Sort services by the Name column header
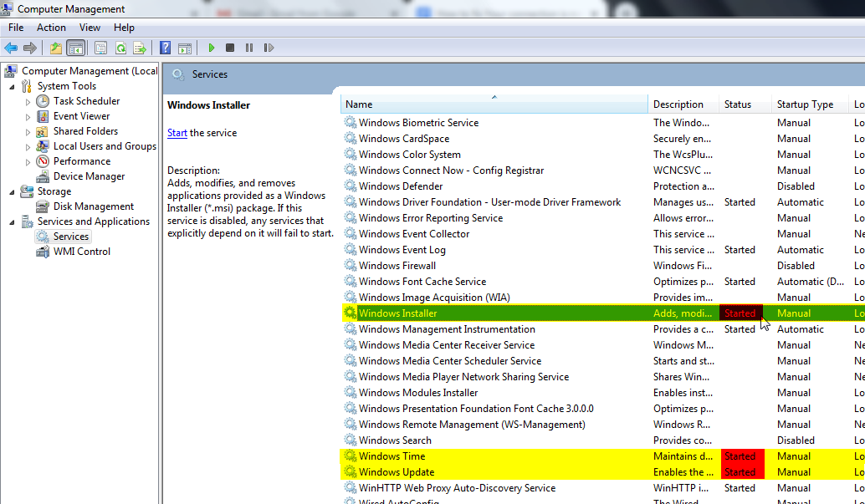 pyautogui.click(x=494, y=104)
